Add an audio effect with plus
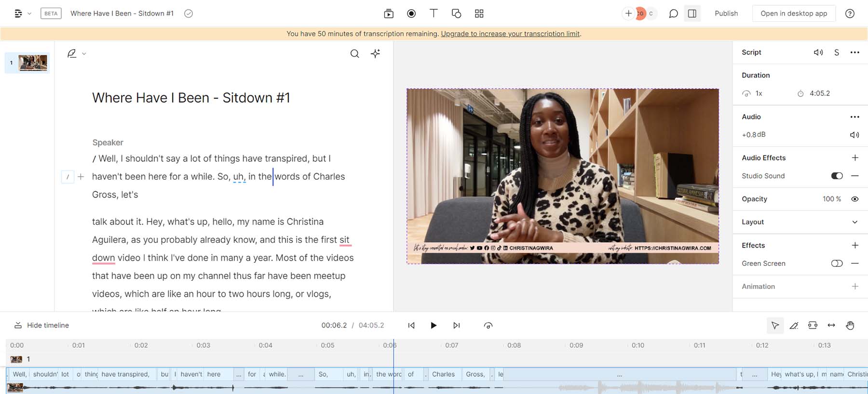Screen dimensions: 868x394 pos(855,158)
